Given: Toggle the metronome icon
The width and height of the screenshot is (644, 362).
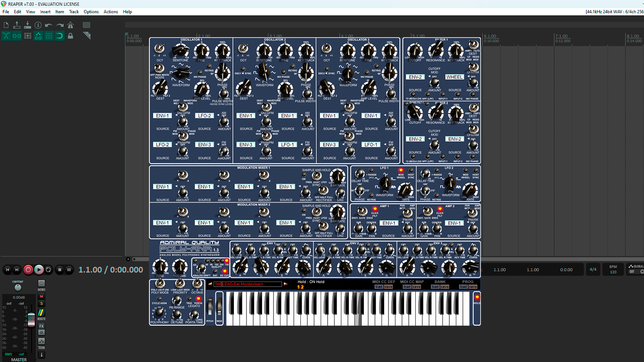Looking at the screenshot, I should 71,25.
